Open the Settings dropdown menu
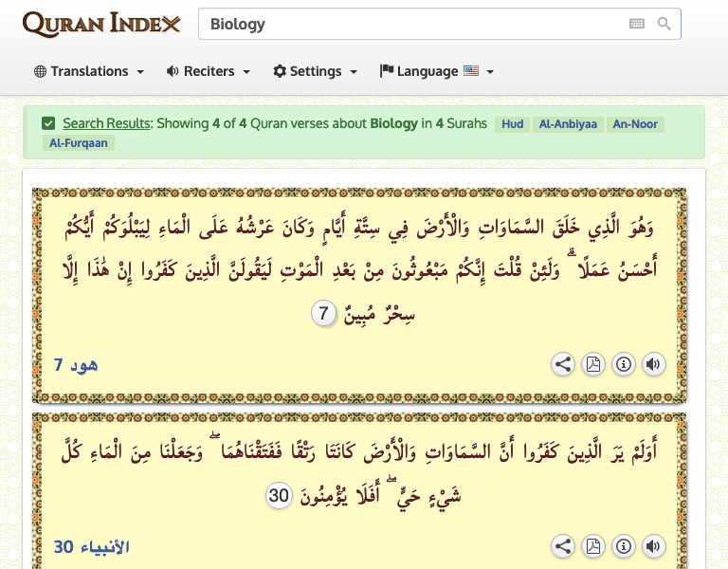Image resolution: width=728 pixels, height=569 pixels. coord(316,71)
